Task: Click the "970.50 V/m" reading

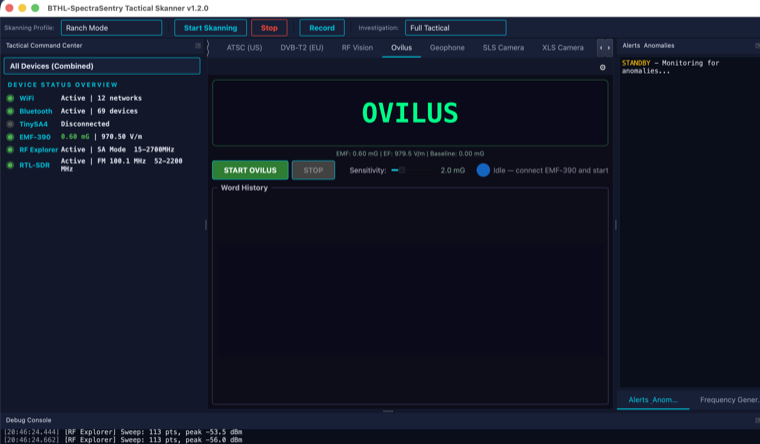Action: click(122, 137)
